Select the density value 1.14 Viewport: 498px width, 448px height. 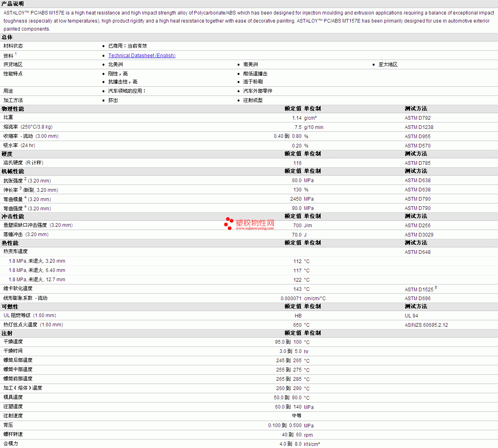[297, 118]
